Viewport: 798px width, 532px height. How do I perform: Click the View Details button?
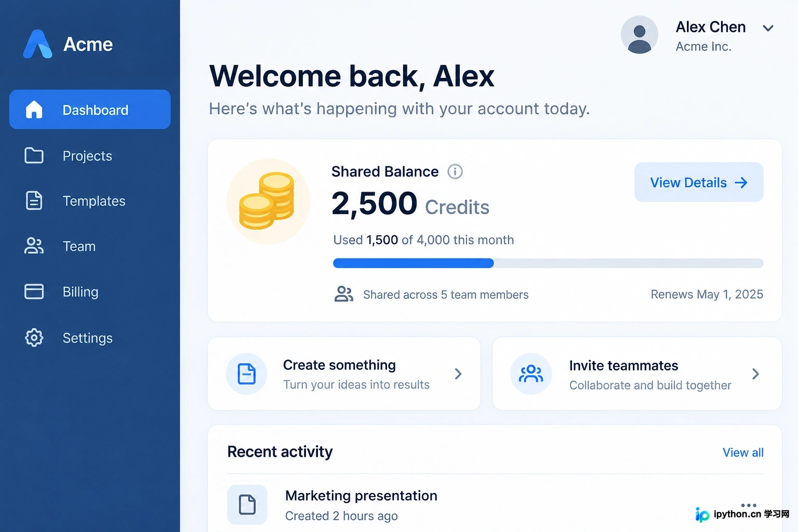(699, 182)
